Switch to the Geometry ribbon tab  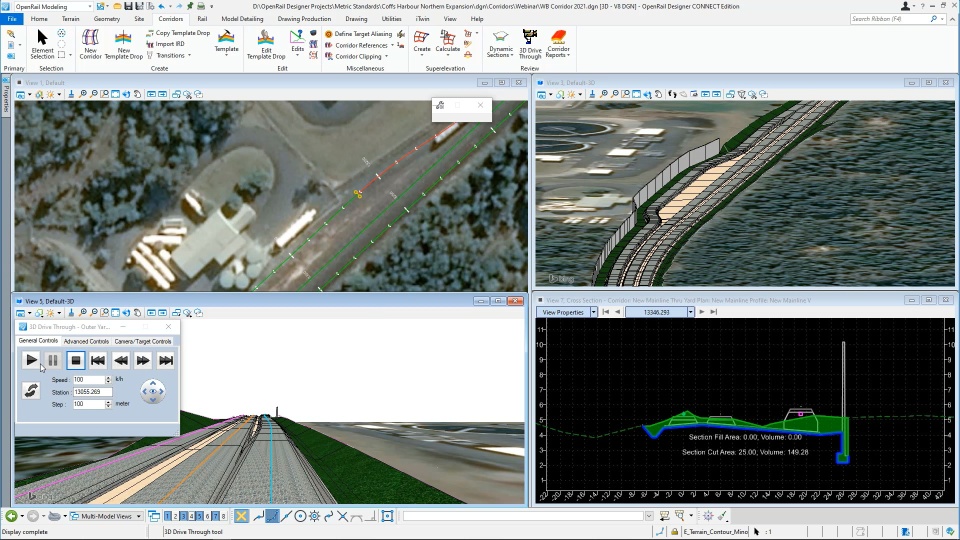point(106,19)
